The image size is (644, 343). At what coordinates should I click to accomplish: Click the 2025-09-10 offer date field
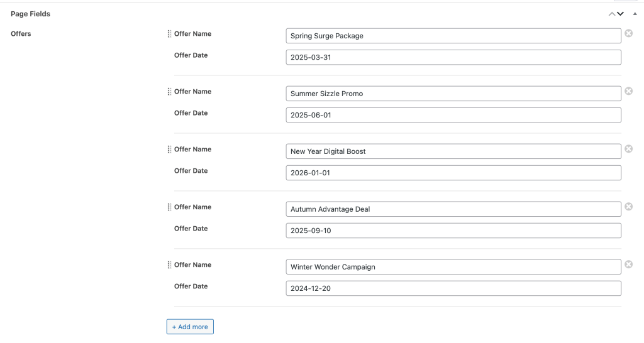453,231
